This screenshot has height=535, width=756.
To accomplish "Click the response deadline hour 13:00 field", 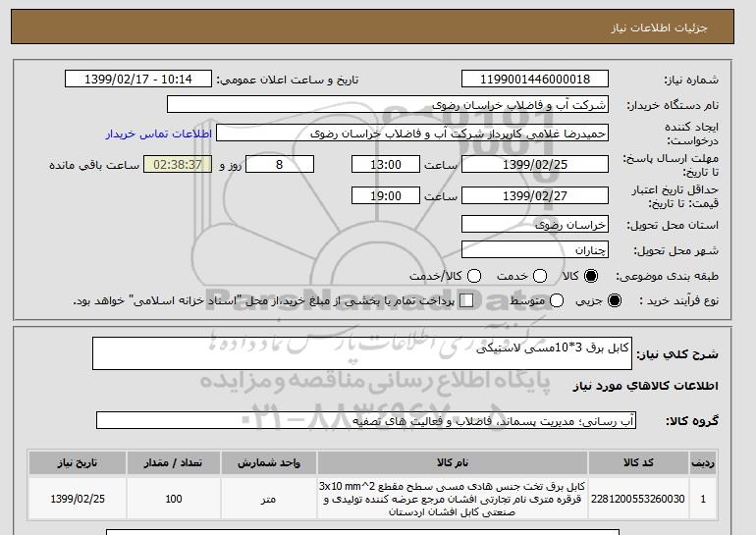I will click(x=386, y=164).
